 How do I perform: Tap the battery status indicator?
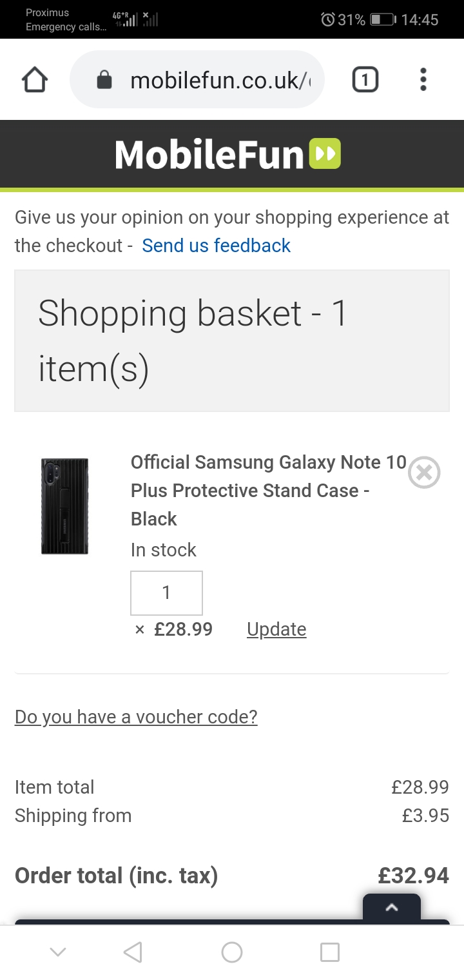(382, 20)
